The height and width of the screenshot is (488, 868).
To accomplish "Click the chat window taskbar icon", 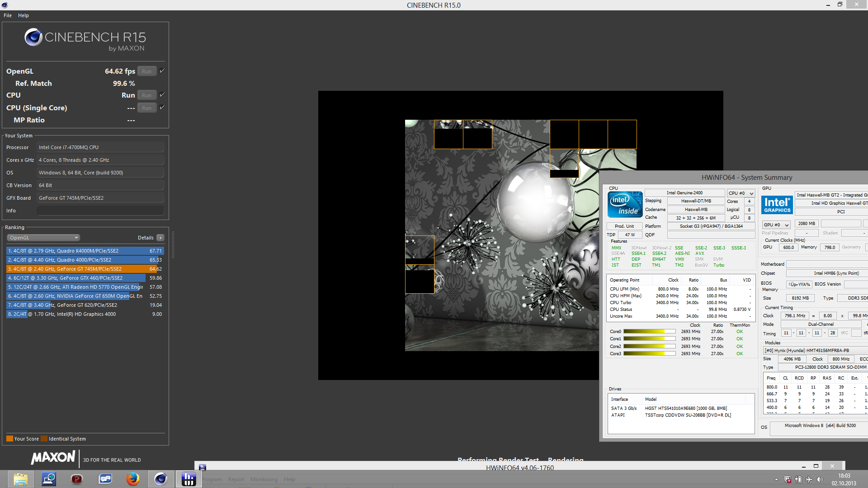I will (105, 479).
